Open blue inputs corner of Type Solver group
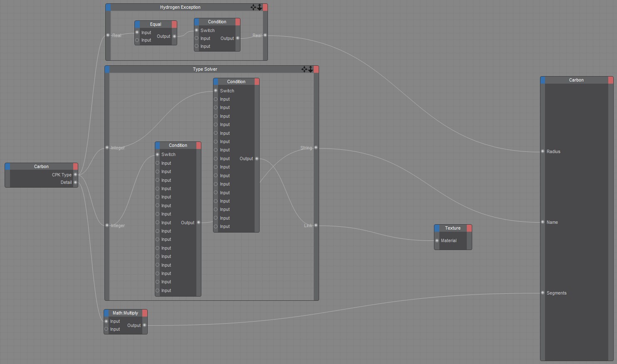617x364 pixels. (107, 69)
